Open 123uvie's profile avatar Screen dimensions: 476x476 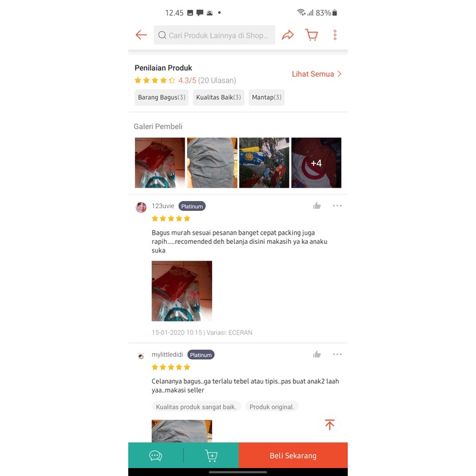click(141, 208)
